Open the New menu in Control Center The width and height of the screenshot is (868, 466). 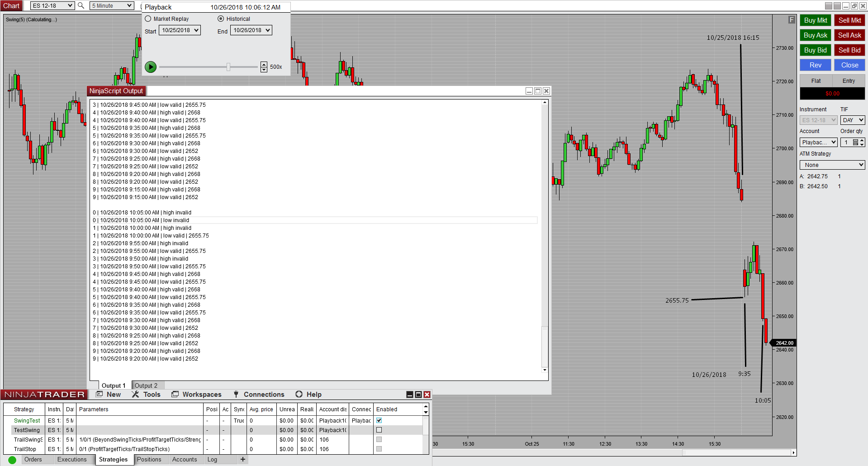pos(109,395)
